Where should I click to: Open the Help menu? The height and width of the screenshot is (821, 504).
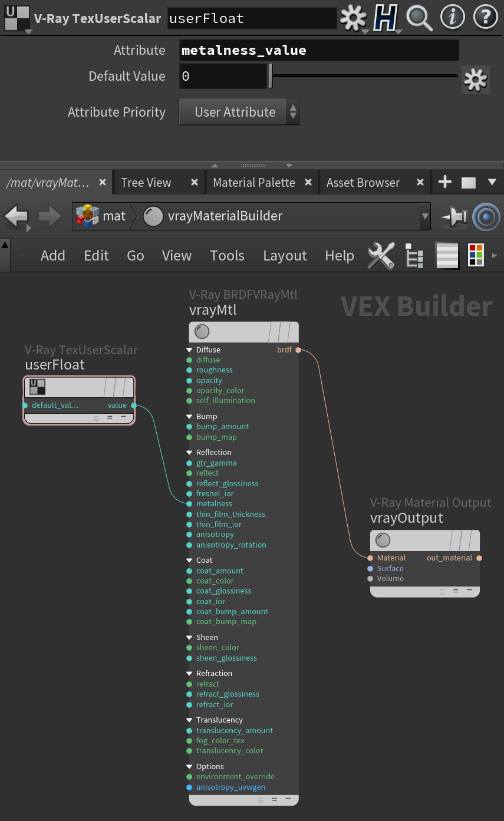pos(340,256)
